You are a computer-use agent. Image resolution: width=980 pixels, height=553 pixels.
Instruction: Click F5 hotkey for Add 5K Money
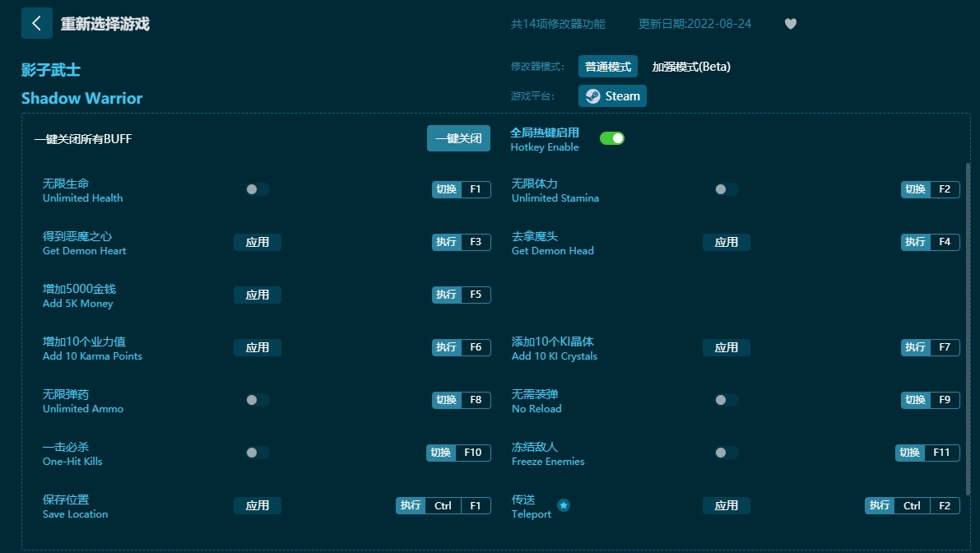(476, 295)
